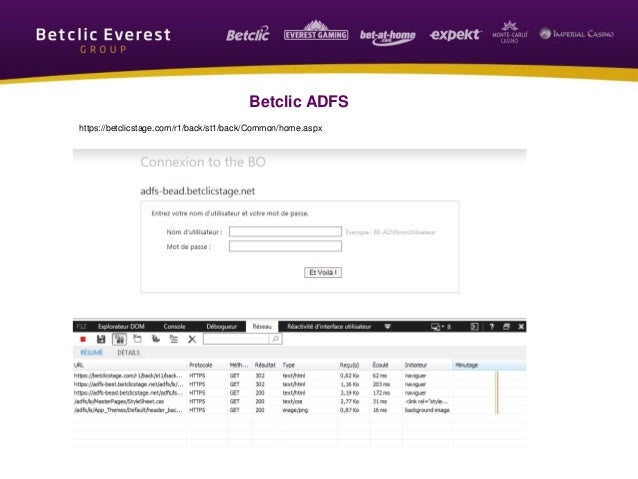Click the Imperial Casino logo
Screen dimensions: 638x479
pyautogui.click(x=577, y=34)
